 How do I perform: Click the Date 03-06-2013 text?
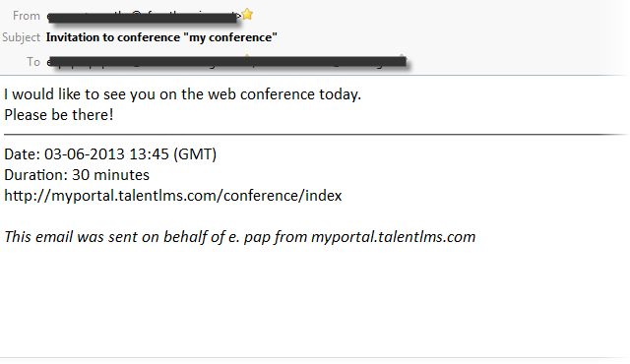(x=64, y=154)
